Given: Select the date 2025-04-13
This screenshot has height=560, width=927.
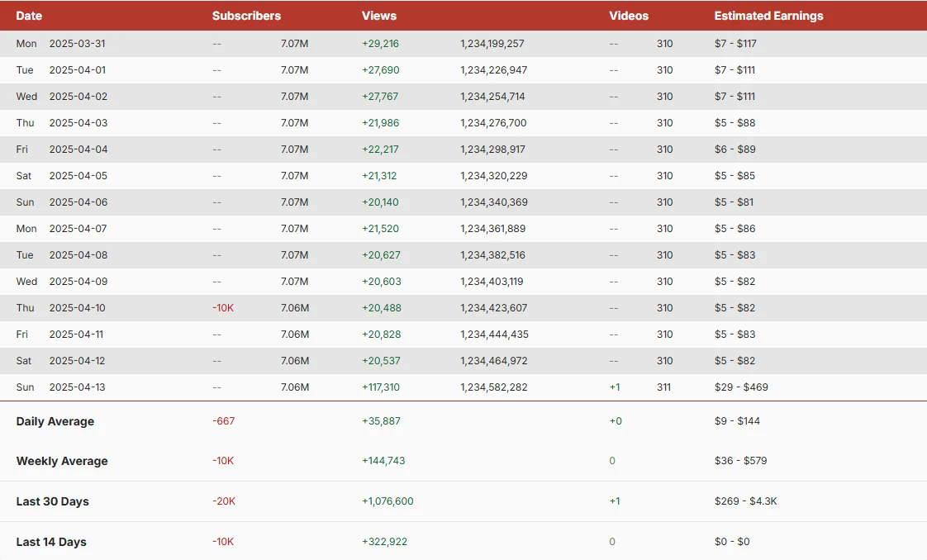Looking at the screenshot, I should 78,387.
